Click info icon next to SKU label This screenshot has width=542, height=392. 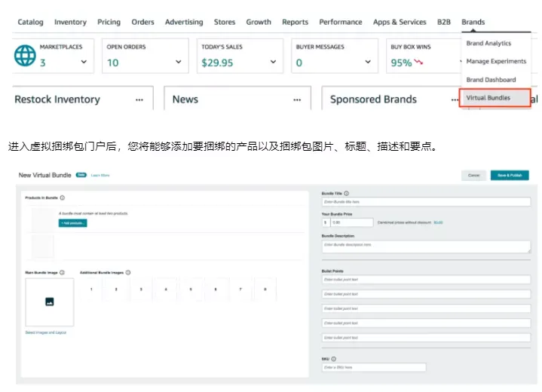pyautogui.click(x=333, y=359)
